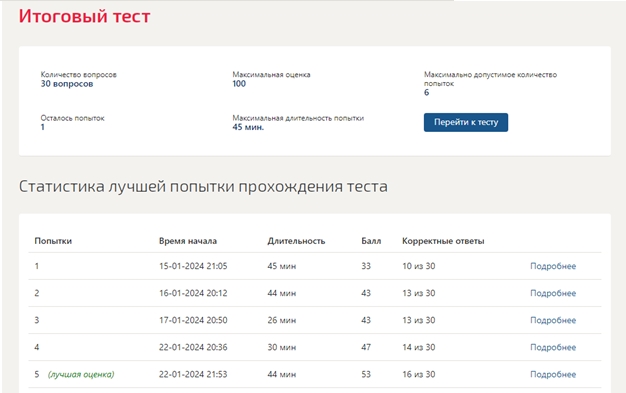This screenshot has height=393, width=626.
Task: Click the "45 мин." maximum duration value
Action: click(x=248, y=127)
